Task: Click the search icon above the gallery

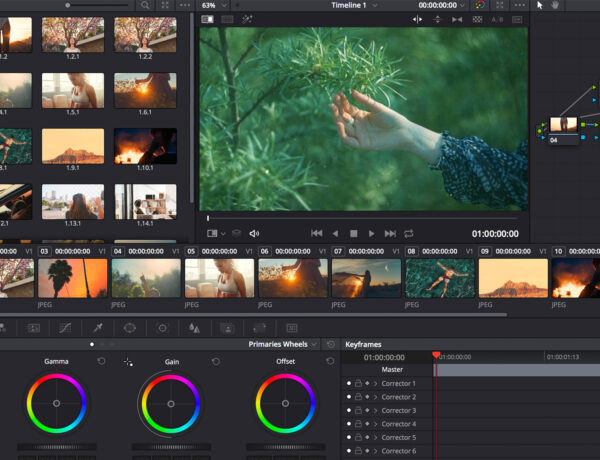Action: (144, 5)
